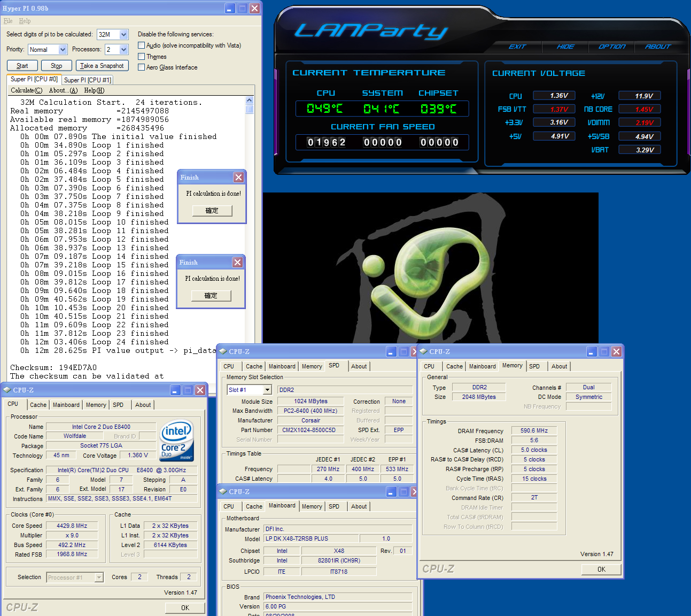691x616 pixels.
Task: Expand the Priority dropdown
Action: click(63, 50)
